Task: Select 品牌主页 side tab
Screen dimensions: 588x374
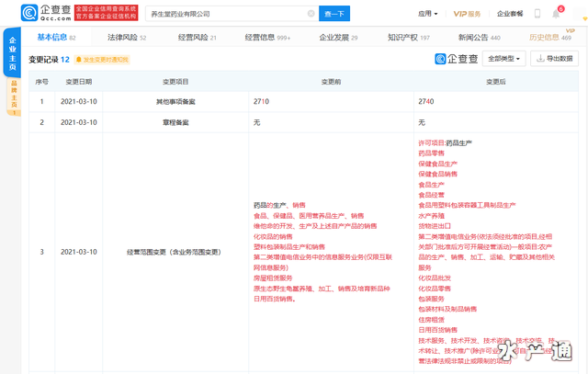Action: [14, 97]
